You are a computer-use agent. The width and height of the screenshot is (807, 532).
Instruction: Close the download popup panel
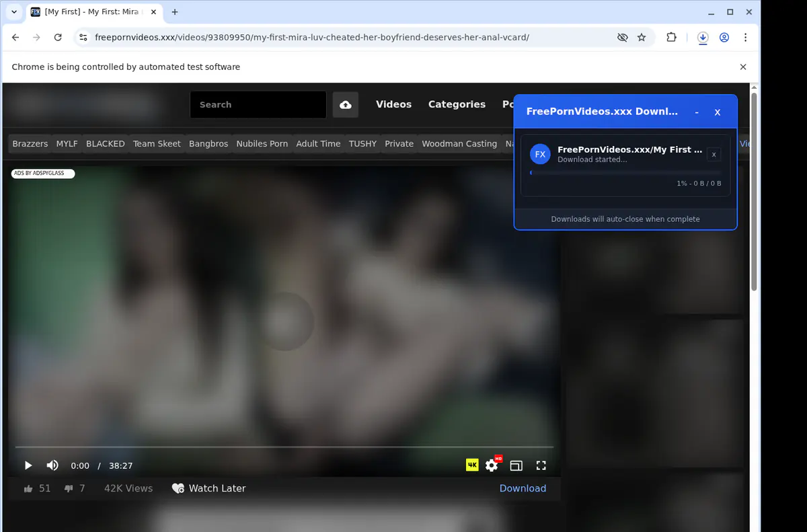pyautogui.click(x=718, y=112)
